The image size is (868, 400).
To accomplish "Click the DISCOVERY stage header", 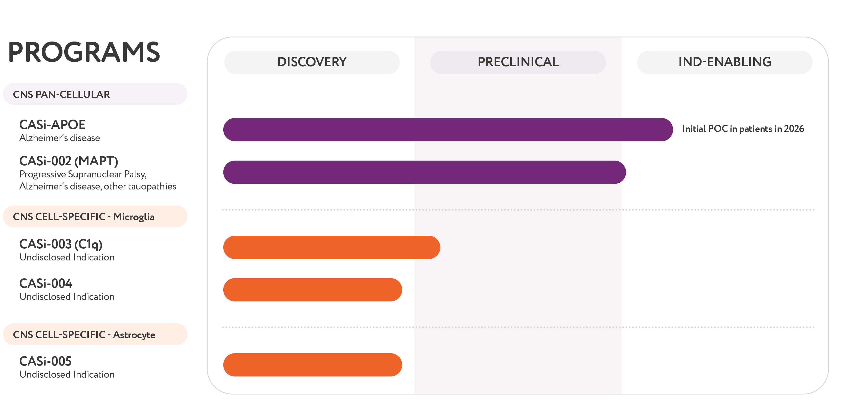I will click(x=312, y=62).
